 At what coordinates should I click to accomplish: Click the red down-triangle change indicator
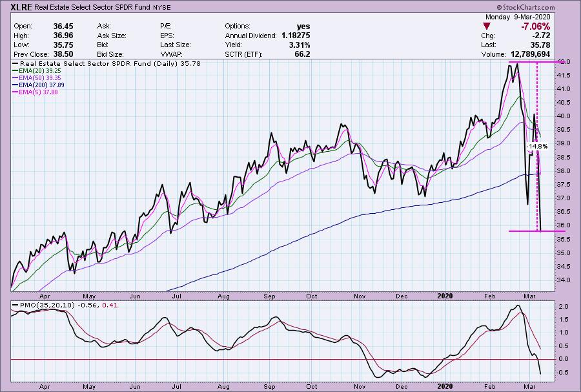tap(487, 26)
